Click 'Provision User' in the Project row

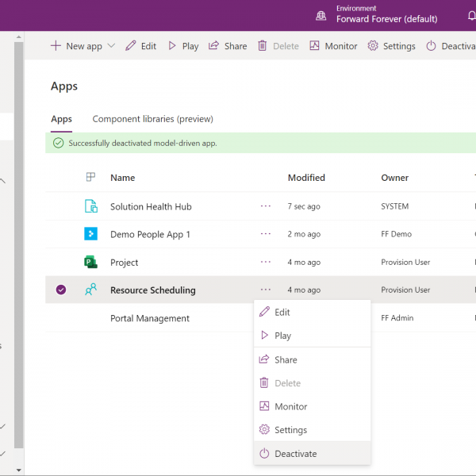[405, 262]
